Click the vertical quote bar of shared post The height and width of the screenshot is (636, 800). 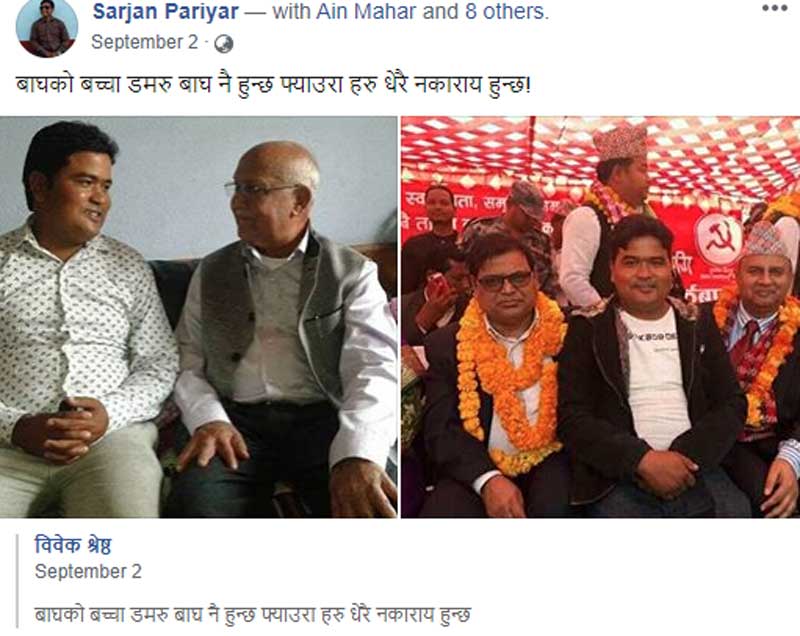pos(17,581)
